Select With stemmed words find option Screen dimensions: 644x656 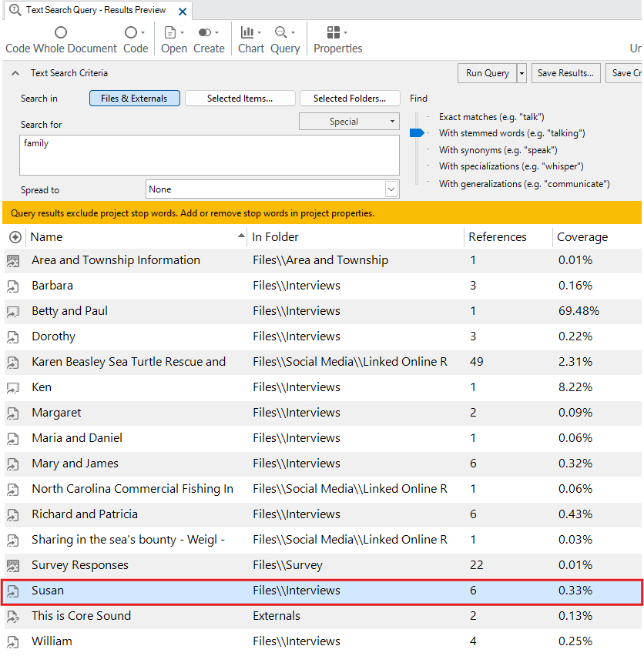pos(512,133)
